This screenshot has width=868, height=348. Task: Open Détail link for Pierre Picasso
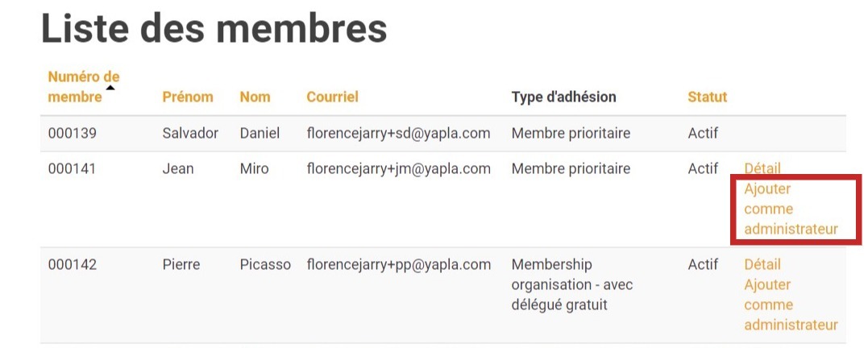[x=762, y=264]
